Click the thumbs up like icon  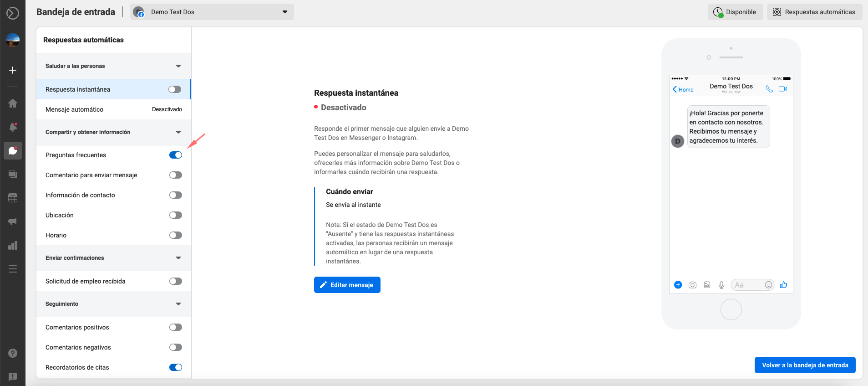(783, 285)
